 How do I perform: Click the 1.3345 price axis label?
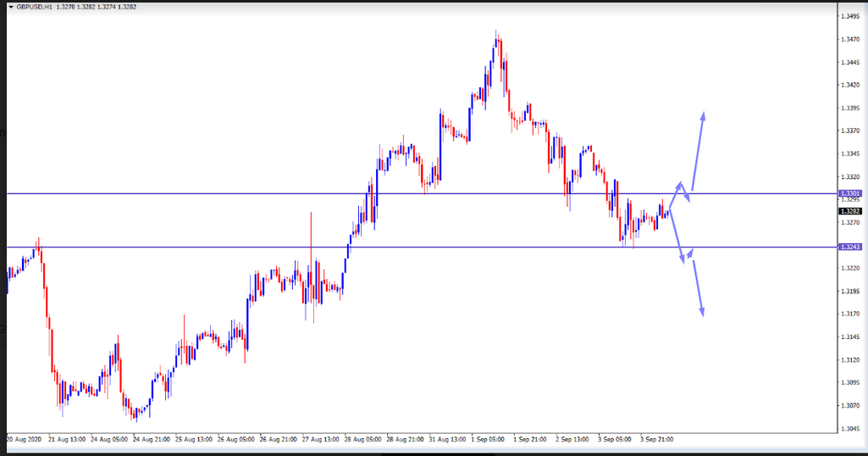point(850,153)
